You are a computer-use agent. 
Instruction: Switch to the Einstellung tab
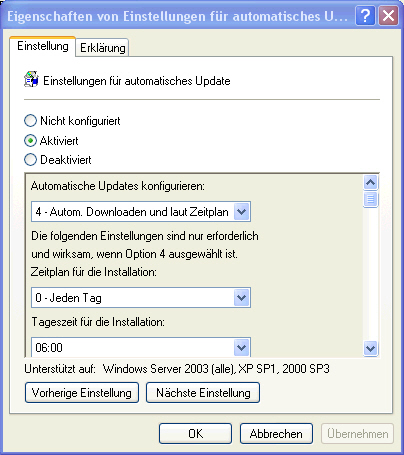point(43,46)
